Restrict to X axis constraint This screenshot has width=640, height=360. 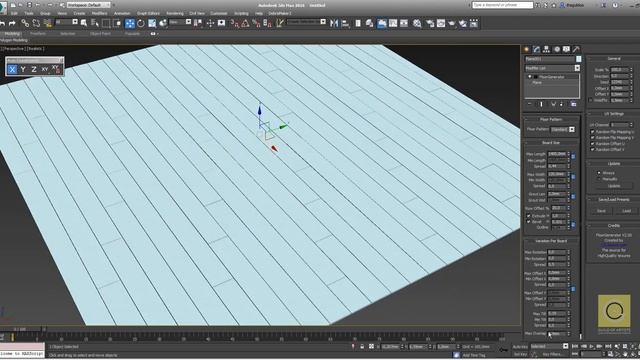pyautogui.click(x=12, y=69)
